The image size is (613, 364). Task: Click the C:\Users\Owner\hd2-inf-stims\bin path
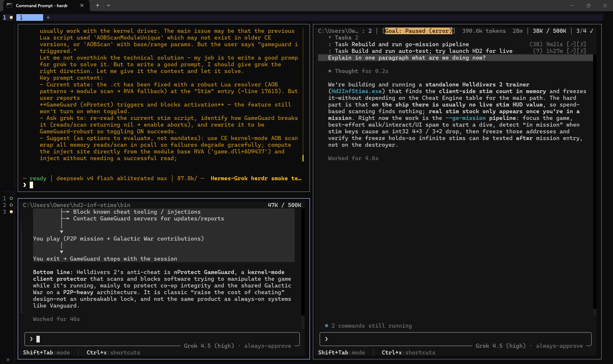(x=76, y=205)
